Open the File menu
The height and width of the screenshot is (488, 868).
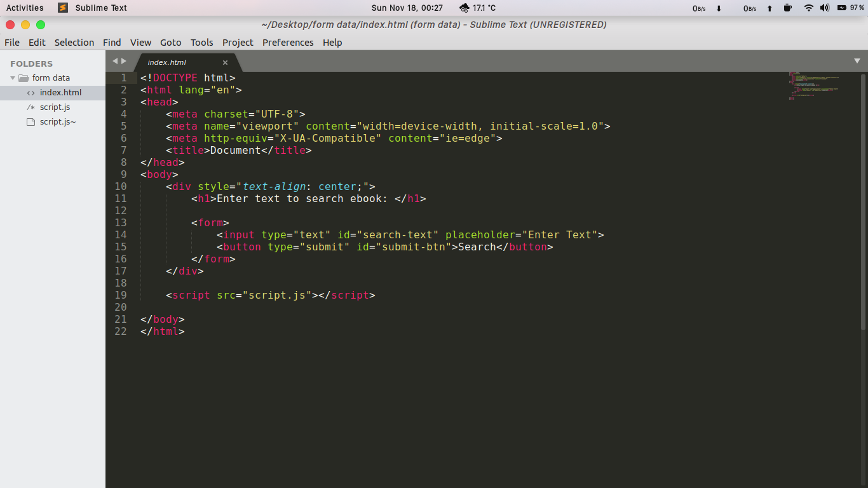12,43
